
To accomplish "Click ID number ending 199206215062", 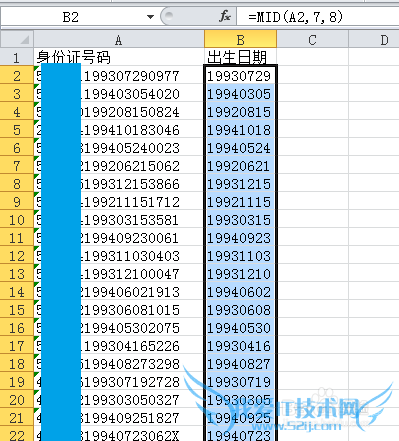I will [x=119, y=165].
